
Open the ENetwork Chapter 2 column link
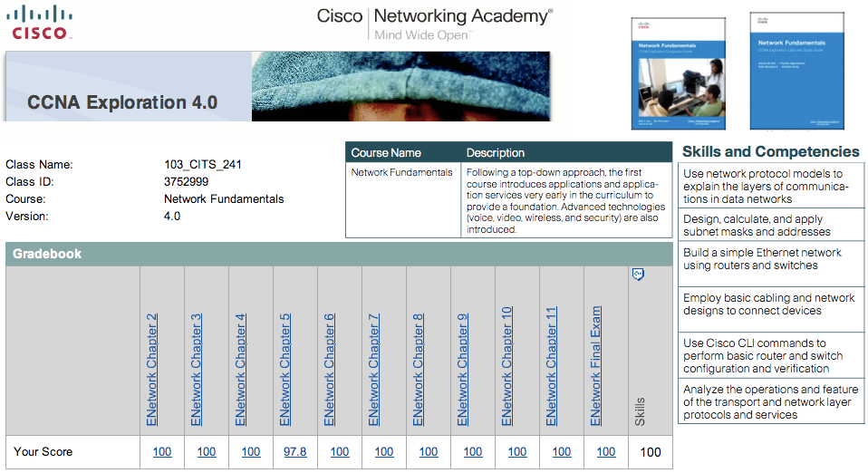point(151,370)
